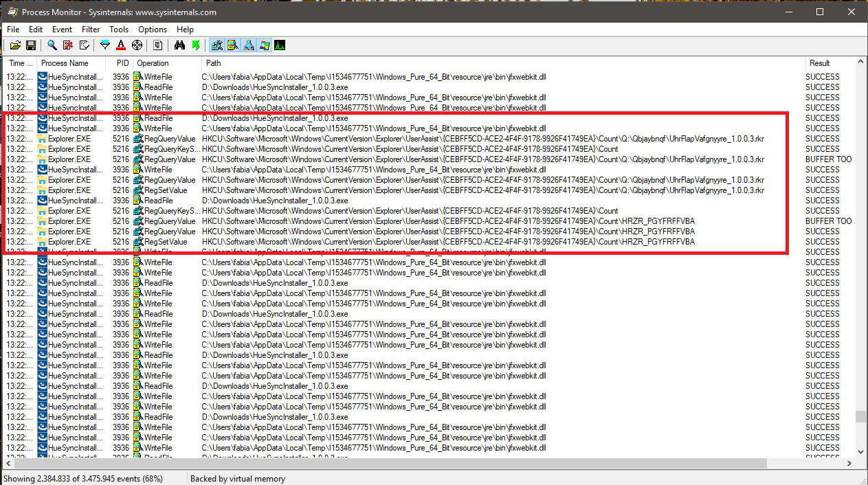Select RegSetValue row with HRZR_PGYFRFFVBA path

point(429,242)
